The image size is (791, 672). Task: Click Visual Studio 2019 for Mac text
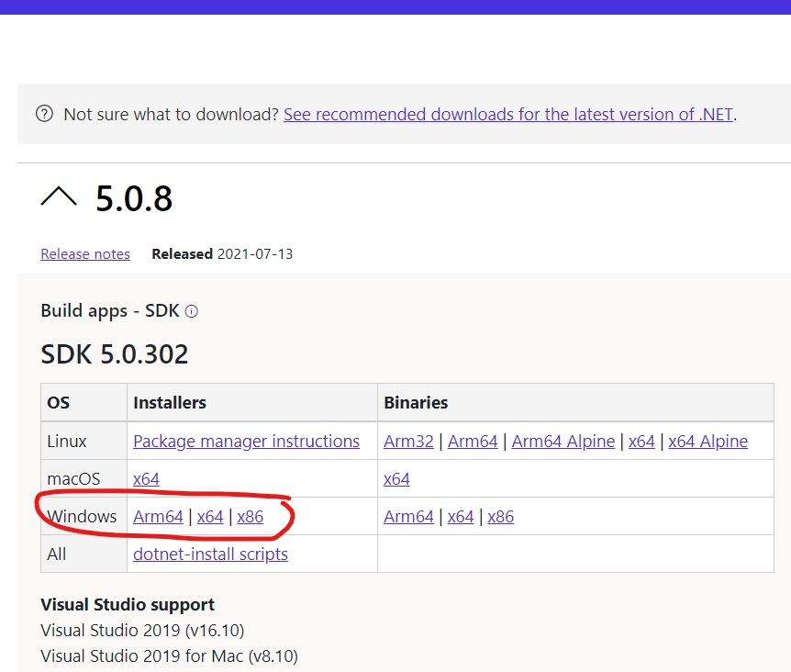169,655
